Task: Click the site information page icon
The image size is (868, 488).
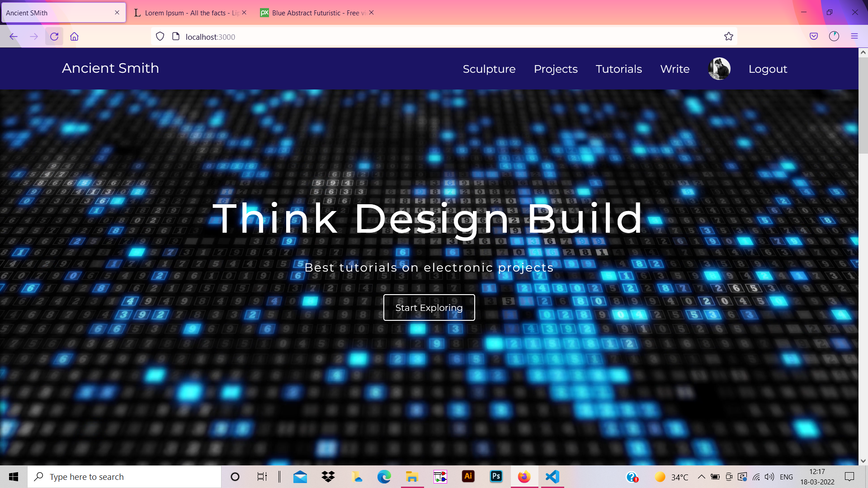Action: (x=176, y=37)
